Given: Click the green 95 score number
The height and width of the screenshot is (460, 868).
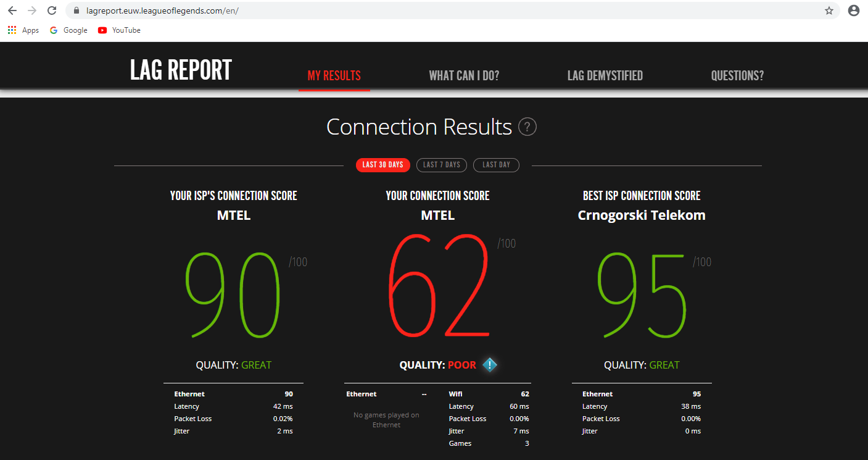Looking at the screenshot, I should tap(642, 295).
